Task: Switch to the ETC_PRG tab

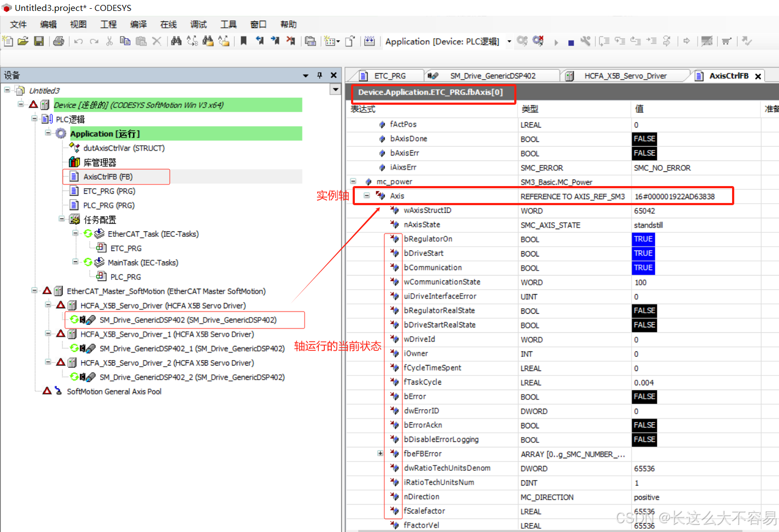Action: (390, 76)
